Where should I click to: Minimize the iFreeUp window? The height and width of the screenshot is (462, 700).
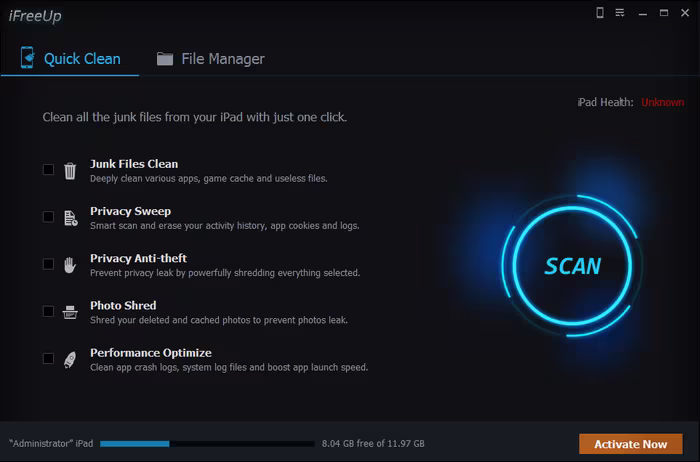[643, 13]
